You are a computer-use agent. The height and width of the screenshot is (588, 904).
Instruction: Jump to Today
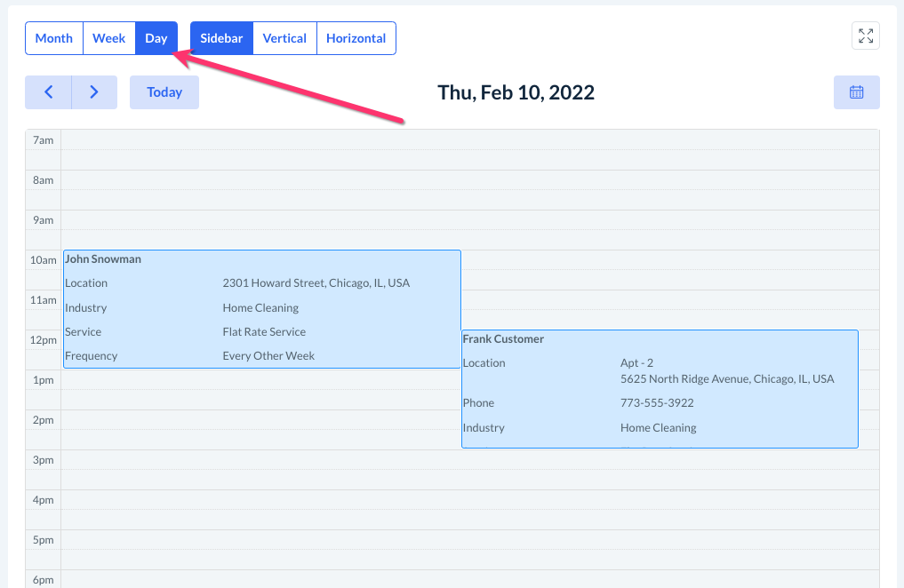(x=164, y=92)
